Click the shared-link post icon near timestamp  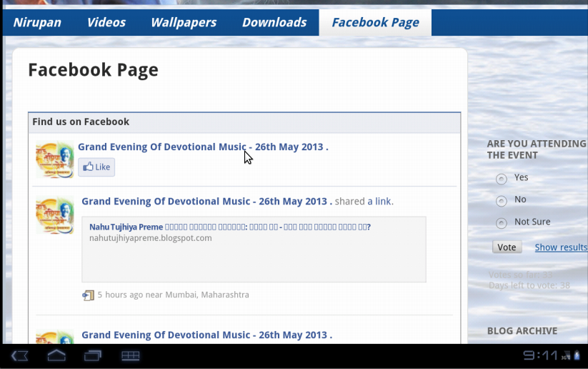coord(88,295)
